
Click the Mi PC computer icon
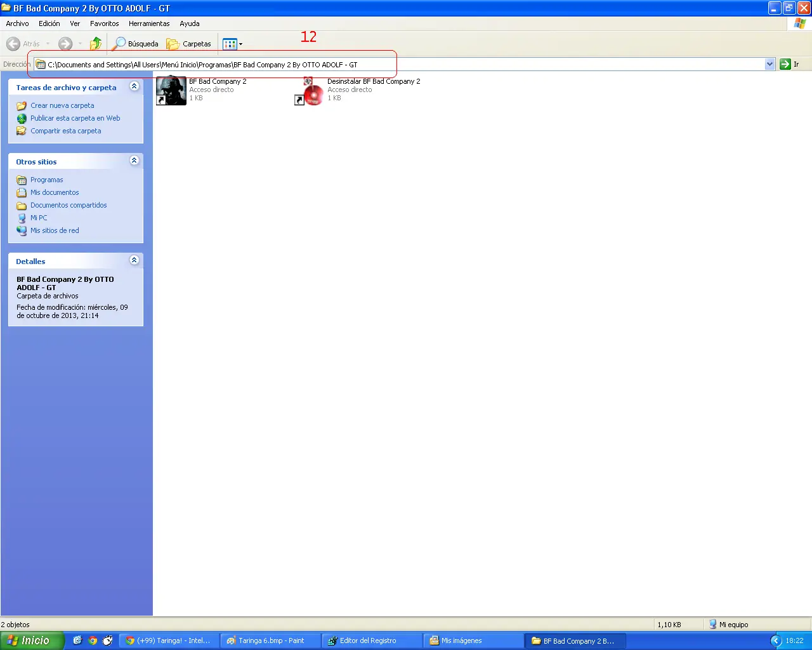pyautogui.click(x=22, y=218)
